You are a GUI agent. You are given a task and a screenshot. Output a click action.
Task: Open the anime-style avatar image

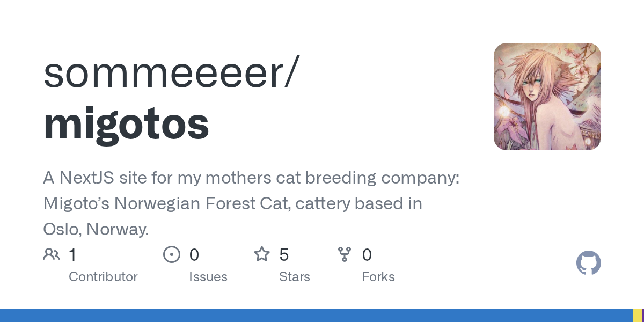point(547,97)
